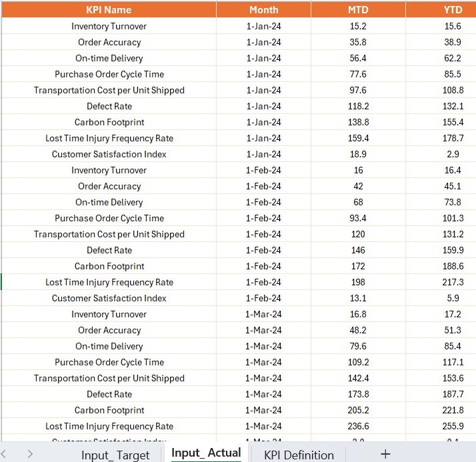Select Defect Rate cell for 1-Jan-24
The width and height of the screenshot is (476, 462).
(109, 106)
